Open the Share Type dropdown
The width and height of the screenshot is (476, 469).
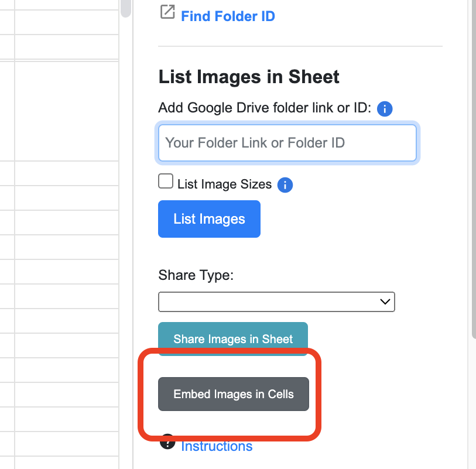[276, 302]
